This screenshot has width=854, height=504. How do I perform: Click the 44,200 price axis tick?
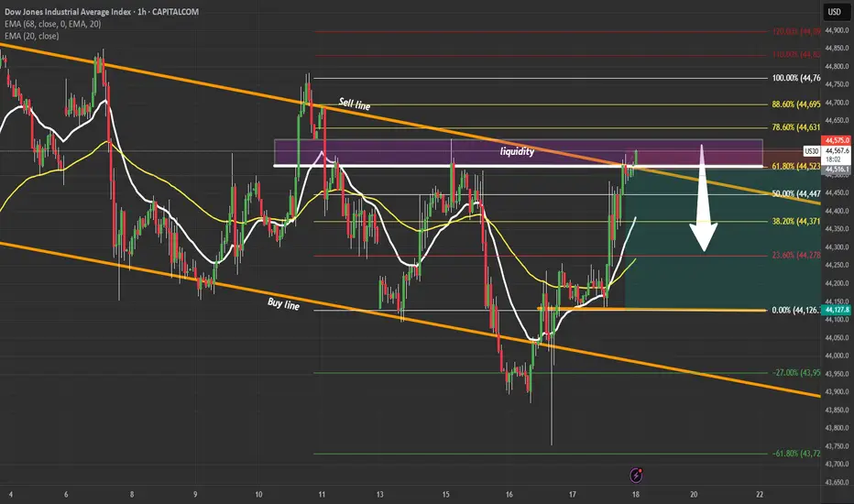coord(838,283)
